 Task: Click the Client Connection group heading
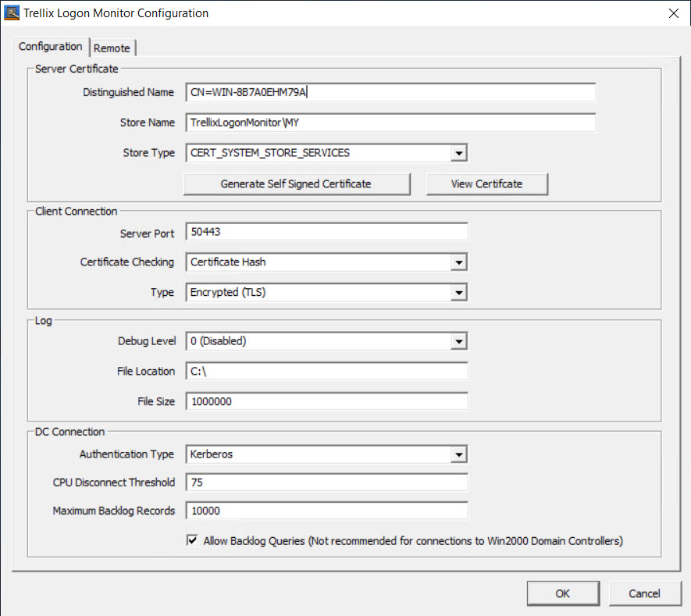pyautogui.click(x=77, y=212)
